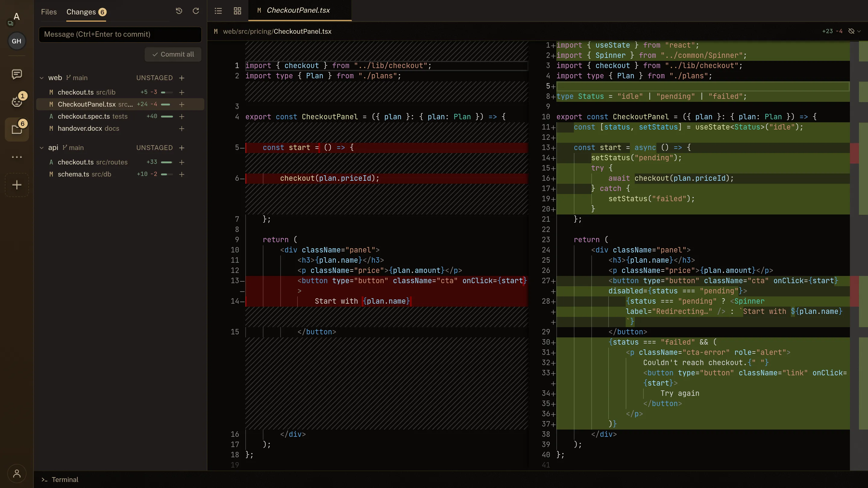The width and height of the screenshot is (868, 488).
Task: Click the GH avatar in the sidebar
Action: [17, 41]
